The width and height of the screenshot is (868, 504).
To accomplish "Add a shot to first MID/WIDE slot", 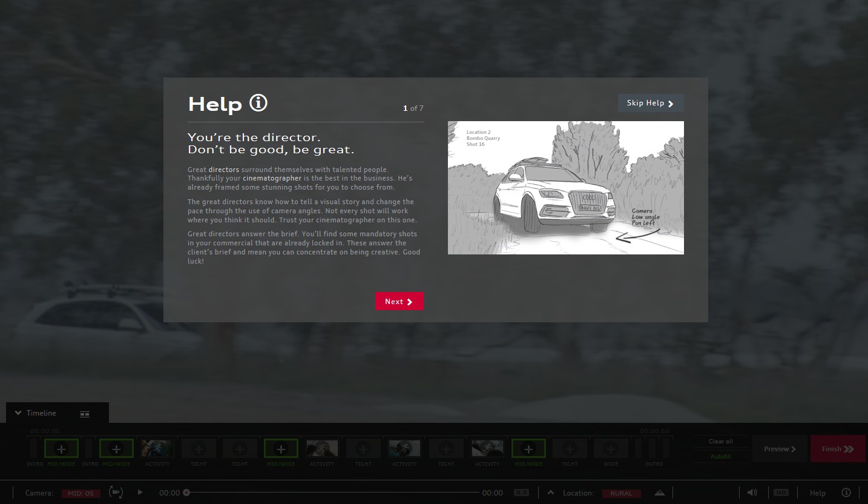I will point(61,449).
